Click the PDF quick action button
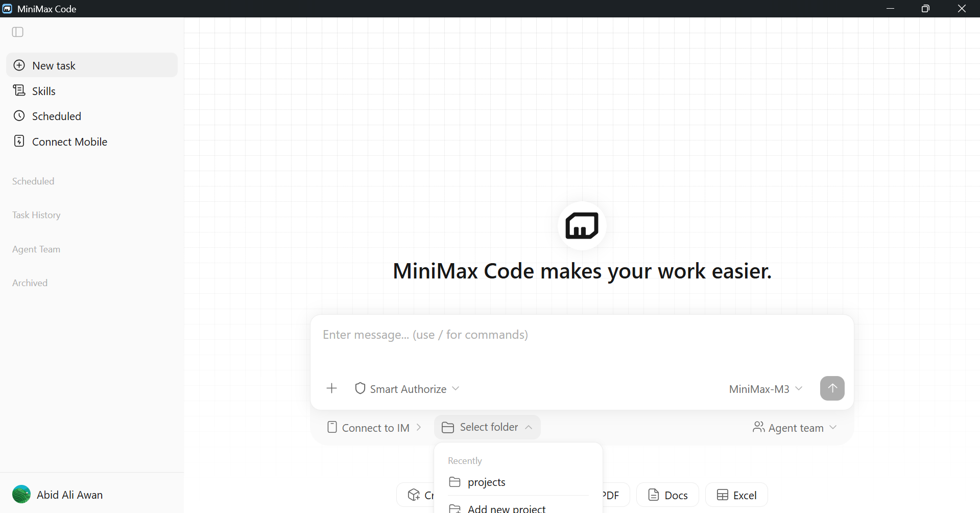 (615, 495)
